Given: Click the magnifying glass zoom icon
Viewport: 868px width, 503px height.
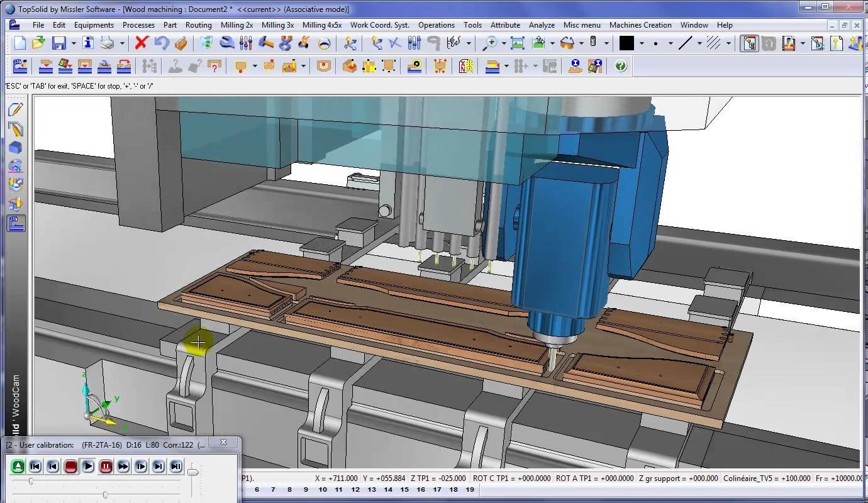Looking at the screenshot, I should pyautogui.click(x=489, y=43).
